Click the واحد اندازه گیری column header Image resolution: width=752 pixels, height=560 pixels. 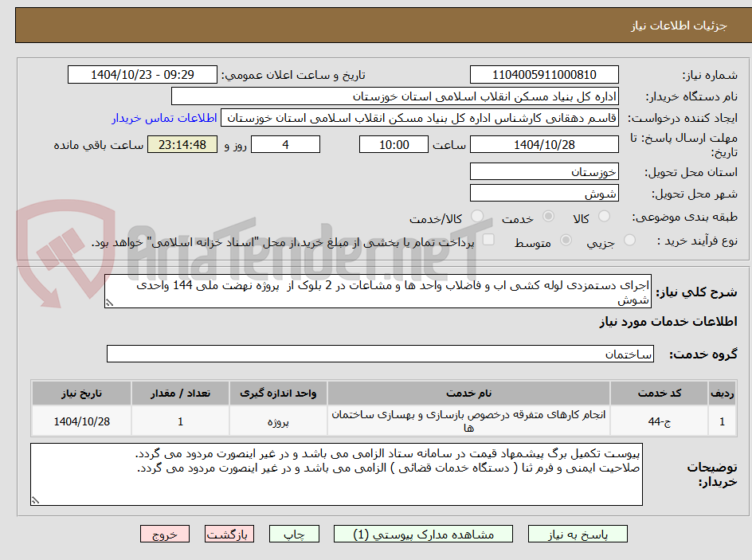tap(278, 394)
